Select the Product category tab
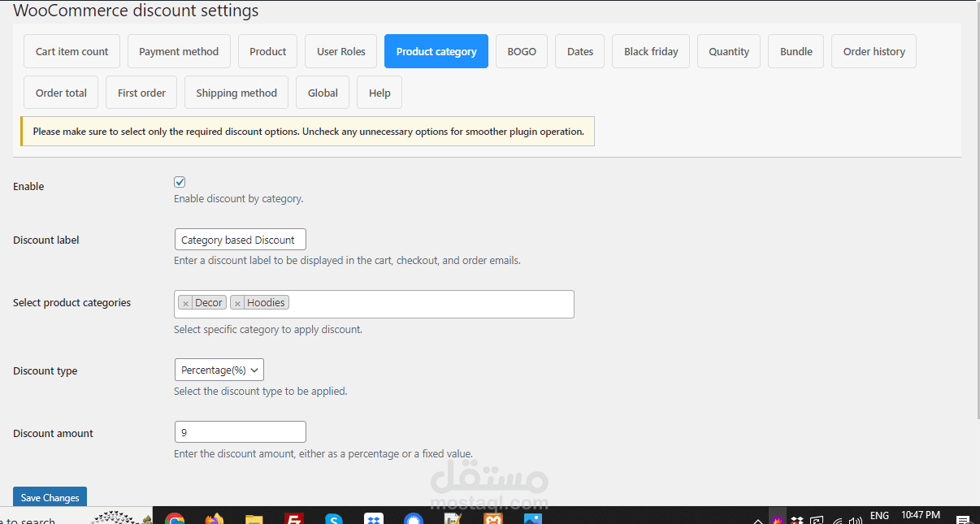 point(436,51)
